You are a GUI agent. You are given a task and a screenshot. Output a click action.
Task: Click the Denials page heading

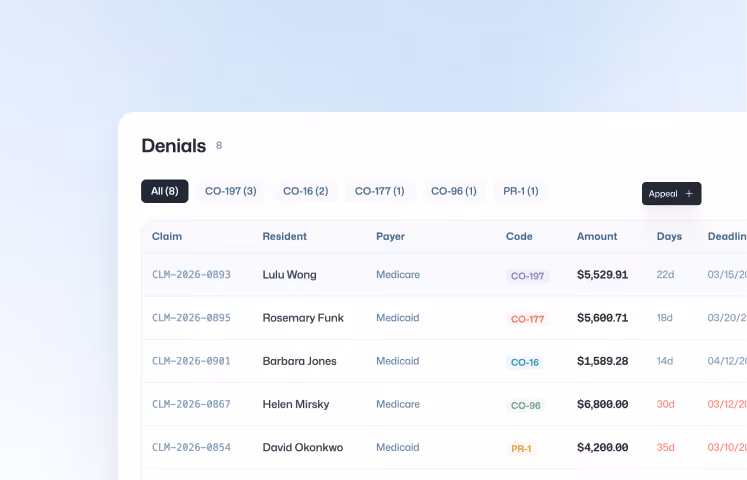point(173,146)
